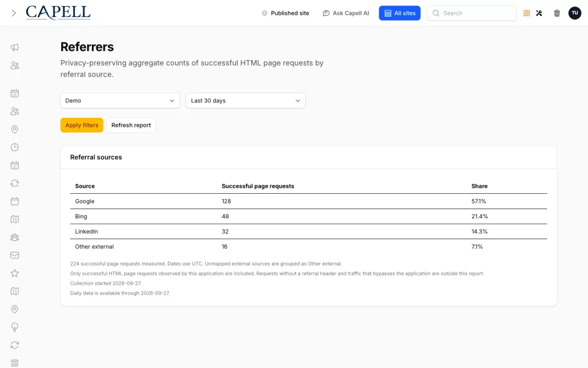Open the trash bin icon in header

pyautogui.click(x=557, y=13)
